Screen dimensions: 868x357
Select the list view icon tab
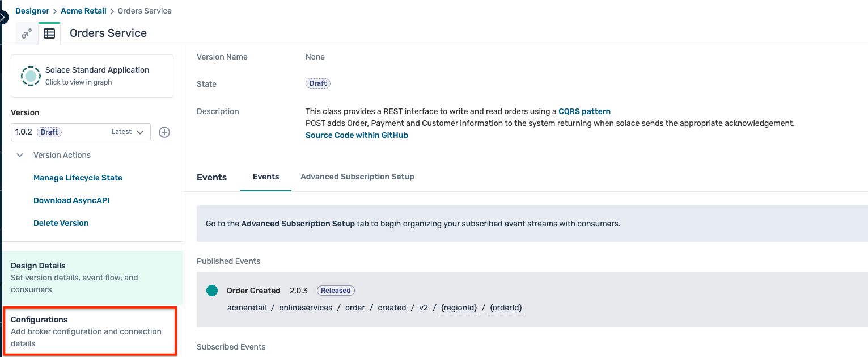(x=49, y=33)
